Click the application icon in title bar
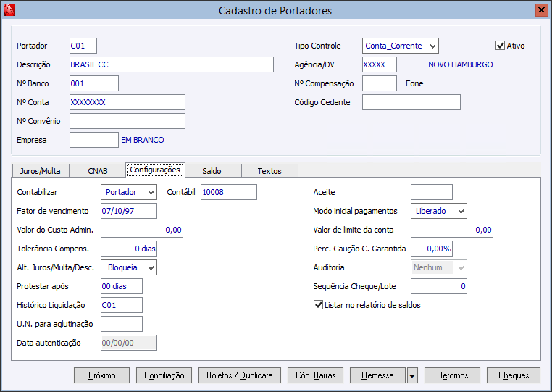552x392 pixels. (x=9, y=10)
